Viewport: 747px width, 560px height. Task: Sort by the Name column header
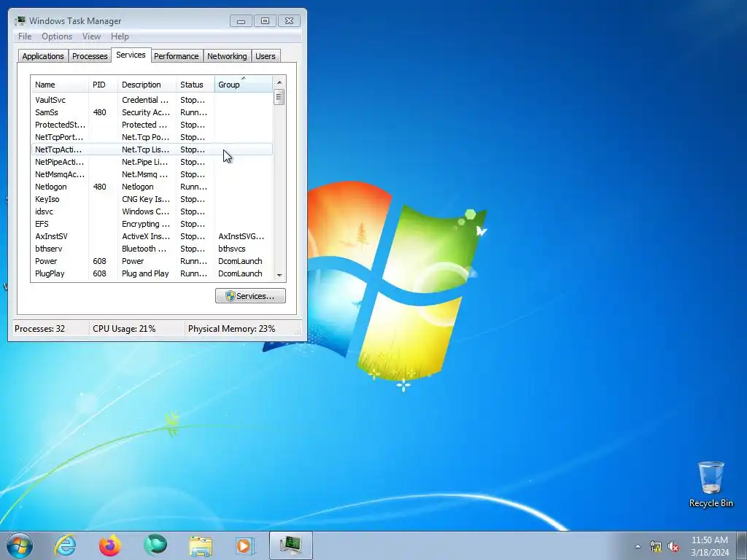[x=60, y=85]
